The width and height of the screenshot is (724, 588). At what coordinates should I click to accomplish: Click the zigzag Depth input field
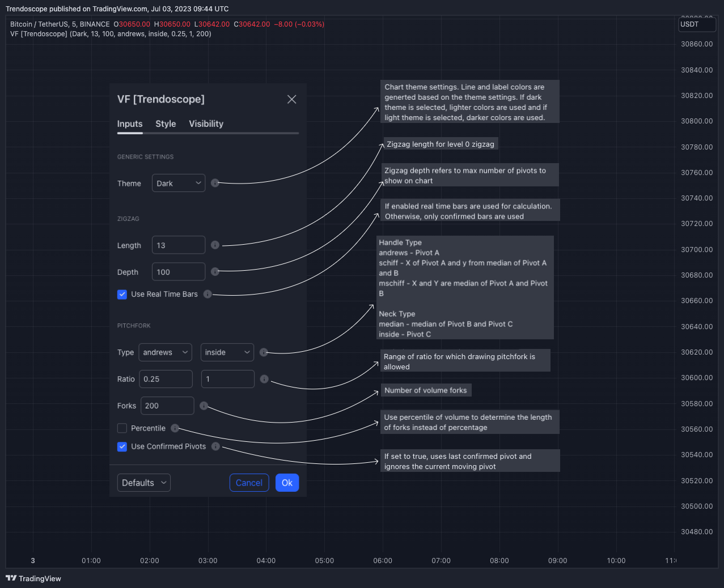point(179,272)
